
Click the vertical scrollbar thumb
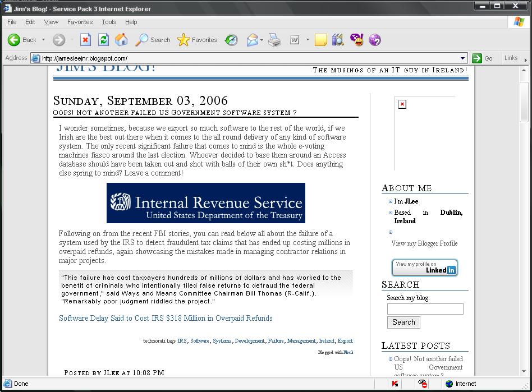tap(524, 102)
